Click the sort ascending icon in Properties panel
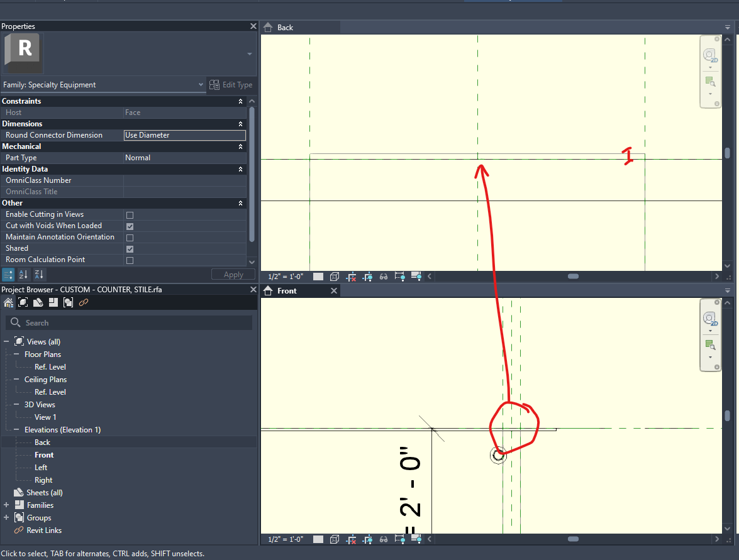The height and width of the screenshot is (560, 739). (23, 274)
